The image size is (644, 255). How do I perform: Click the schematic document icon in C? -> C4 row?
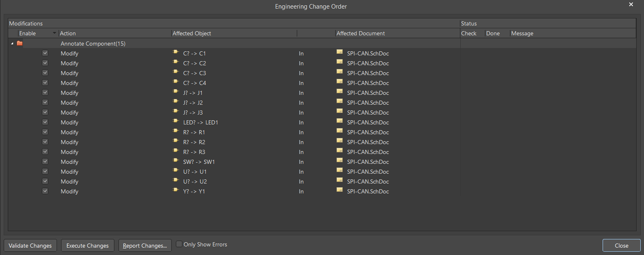(339, 82)
